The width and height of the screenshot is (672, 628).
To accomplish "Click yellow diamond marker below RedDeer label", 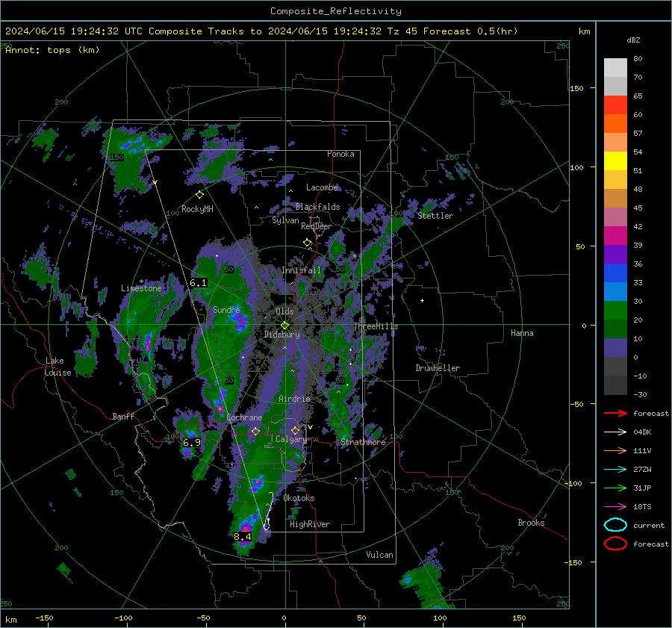I will [308, 243].
